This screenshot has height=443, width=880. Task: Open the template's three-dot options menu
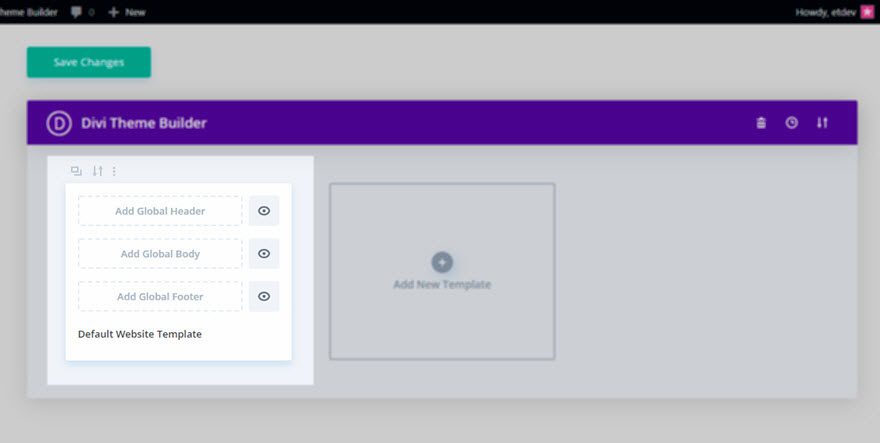tap(114, 171)
